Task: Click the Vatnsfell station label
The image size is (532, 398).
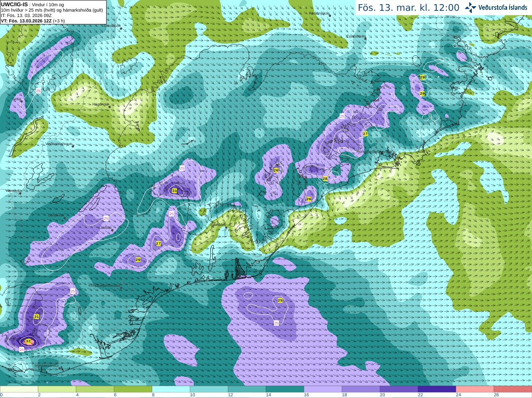Action: [12, 191]
